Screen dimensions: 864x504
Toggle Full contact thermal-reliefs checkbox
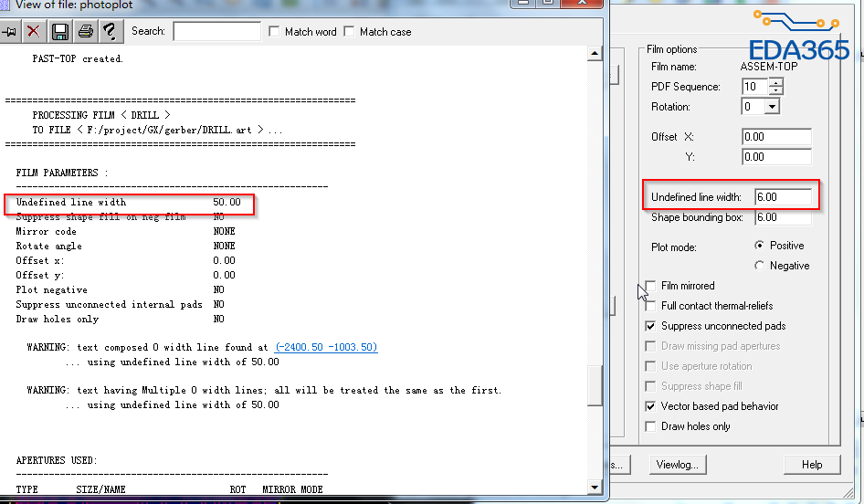[x=651, y=306]
